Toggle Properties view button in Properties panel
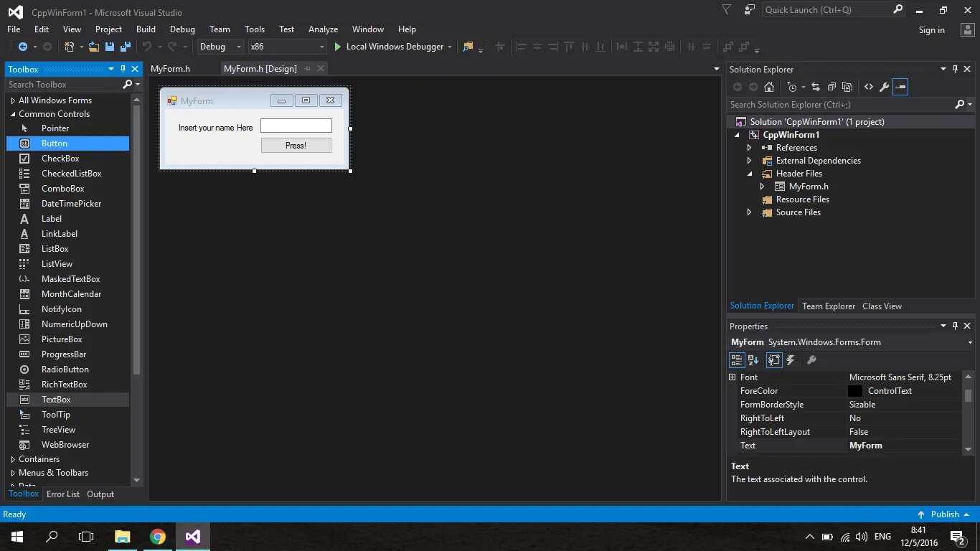 (x=773, y=360)
